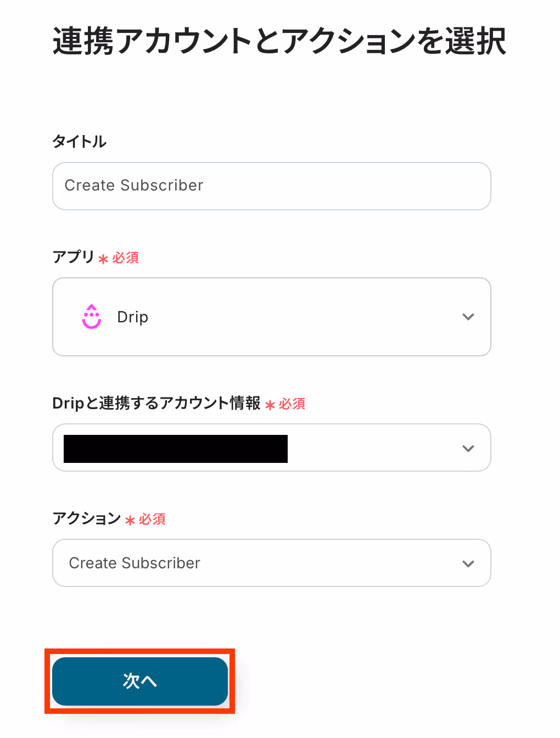
Task: Expand the アクション dropdown with Create Subscriber
Action: [272, 563]
